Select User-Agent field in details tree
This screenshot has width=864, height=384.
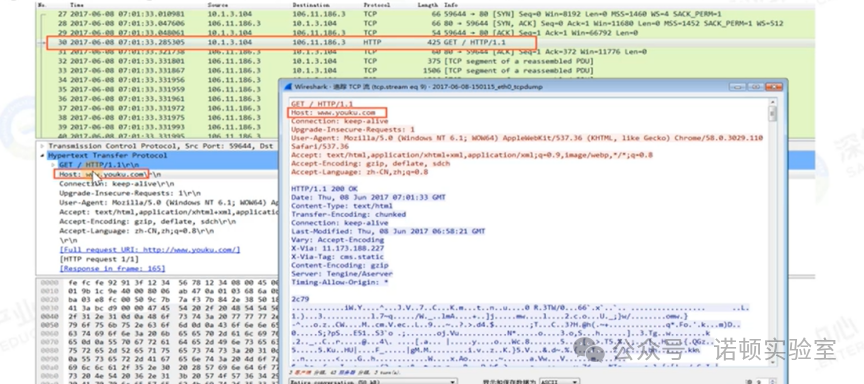pyautogui.click(x=168, y=203)
